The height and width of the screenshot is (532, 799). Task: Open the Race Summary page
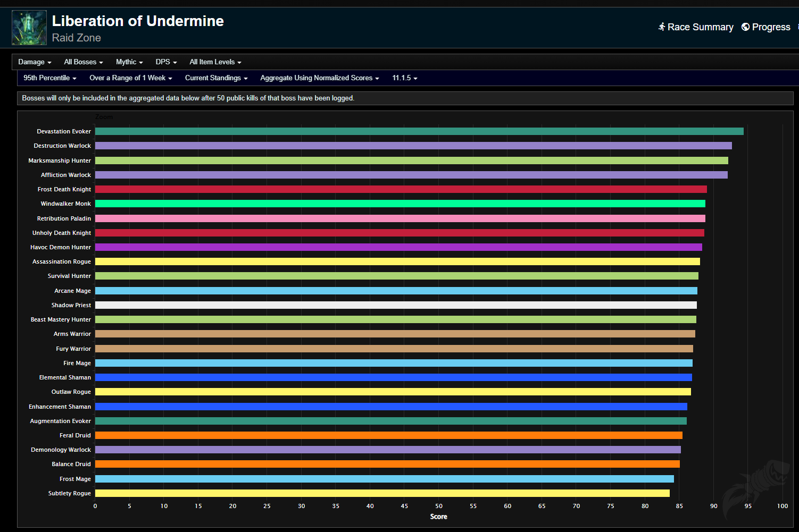696,27
